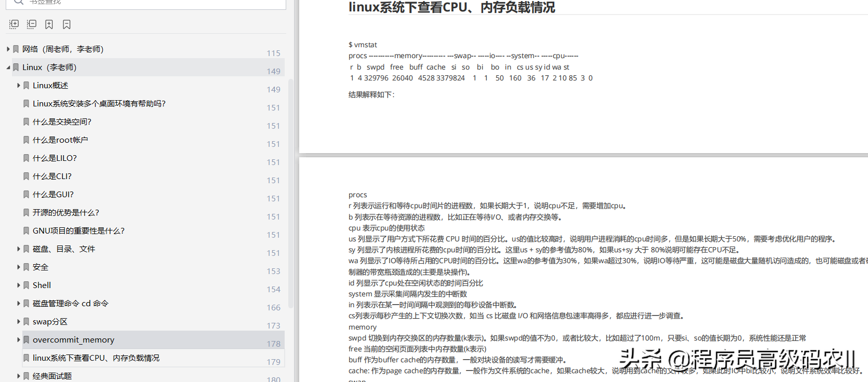Open bookmark 什么是root帐户
The width and height of the screenshot is (868, 382).
(x=60, y=140)
